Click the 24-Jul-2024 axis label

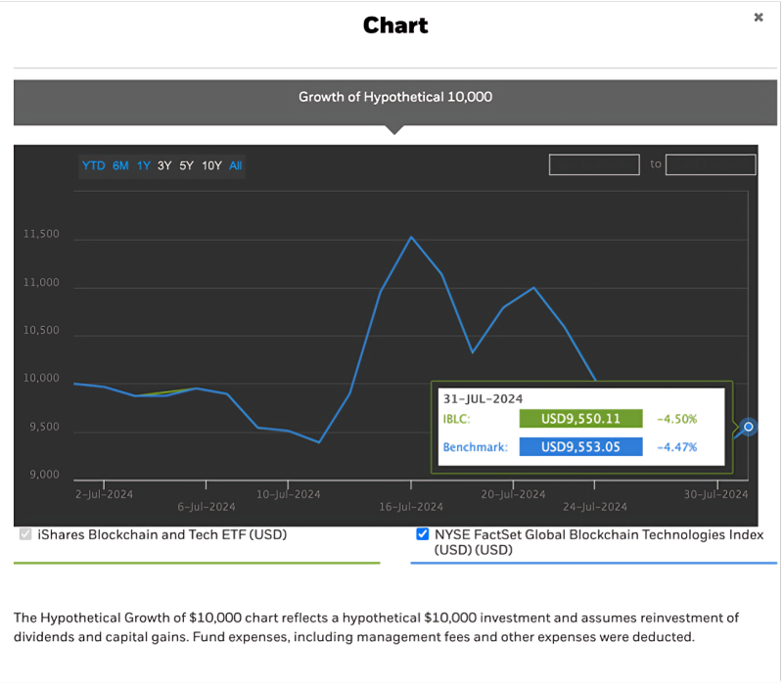click(x=594, y=507)
